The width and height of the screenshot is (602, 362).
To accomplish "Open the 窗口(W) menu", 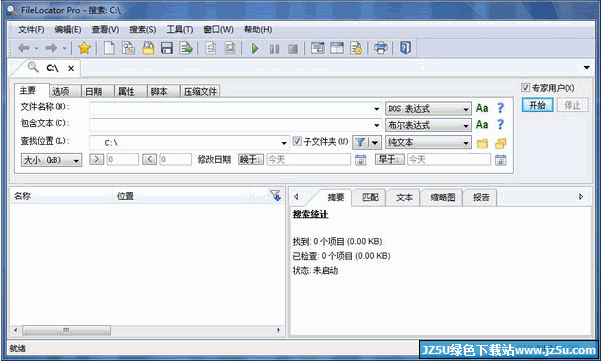I will tap(218, 30).
